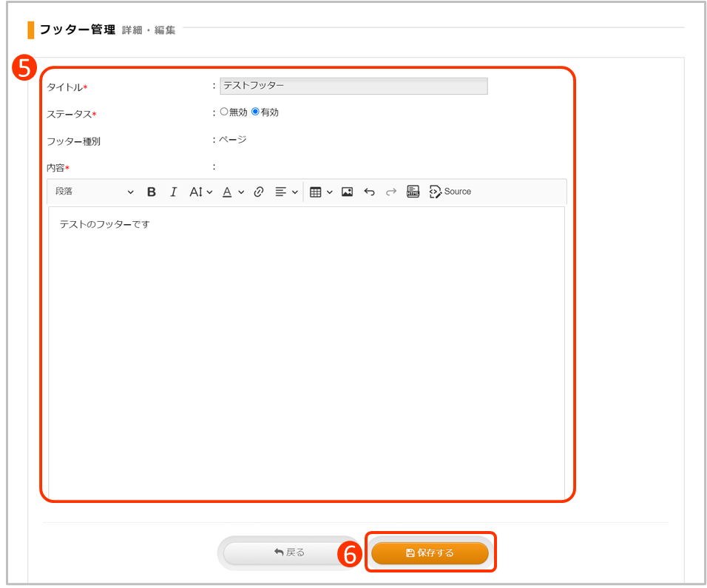Open the insert table dropdown

[x=320, y=192]
